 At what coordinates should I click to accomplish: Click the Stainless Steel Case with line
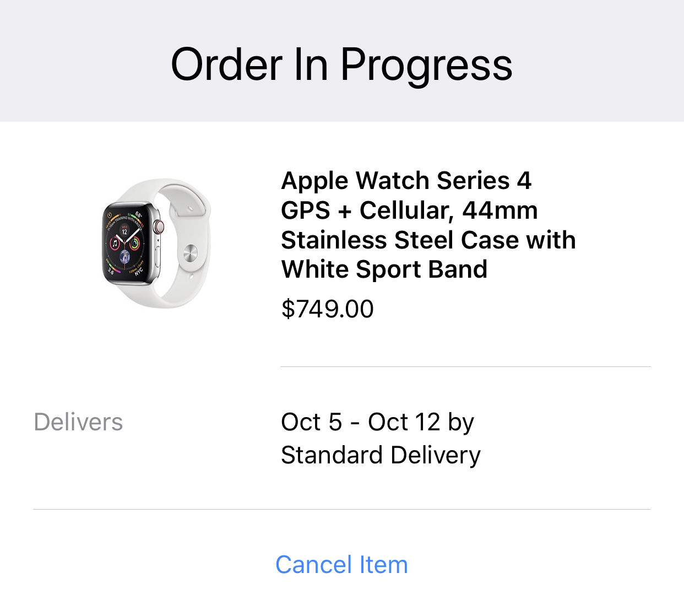point(428,240)
